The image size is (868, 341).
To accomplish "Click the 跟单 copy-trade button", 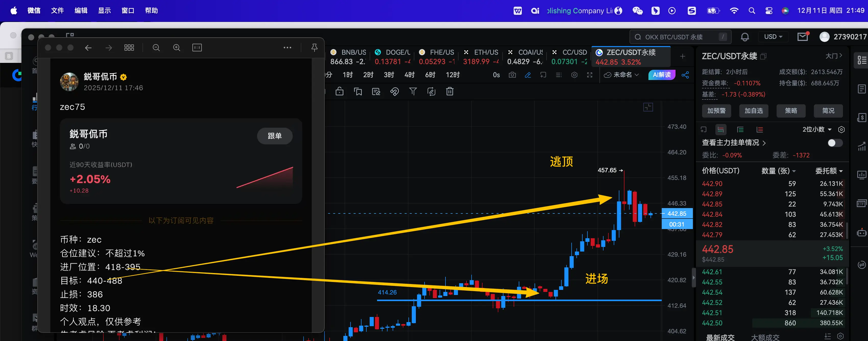I will point(274,136).
